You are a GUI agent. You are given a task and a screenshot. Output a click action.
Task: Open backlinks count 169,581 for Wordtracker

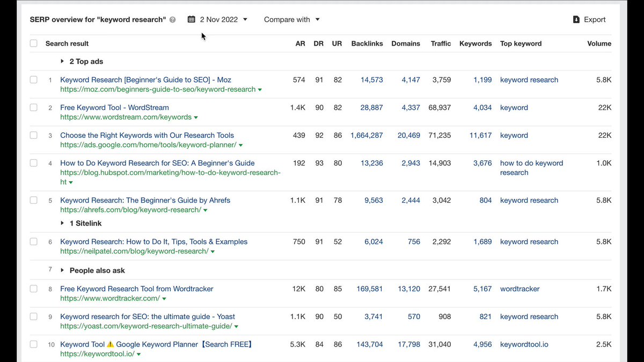coord(370,289)
